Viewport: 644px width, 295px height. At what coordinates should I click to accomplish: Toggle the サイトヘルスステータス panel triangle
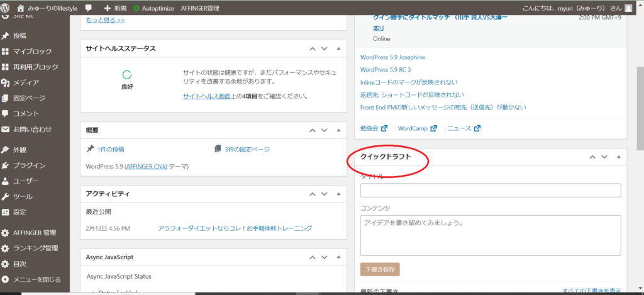[x=338, y=48]
